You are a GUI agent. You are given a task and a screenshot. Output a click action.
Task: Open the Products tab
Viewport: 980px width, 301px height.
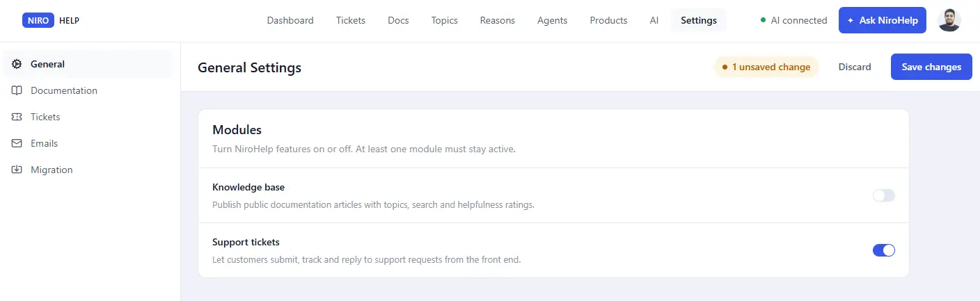pyautogui.click(x=608, y=20)
